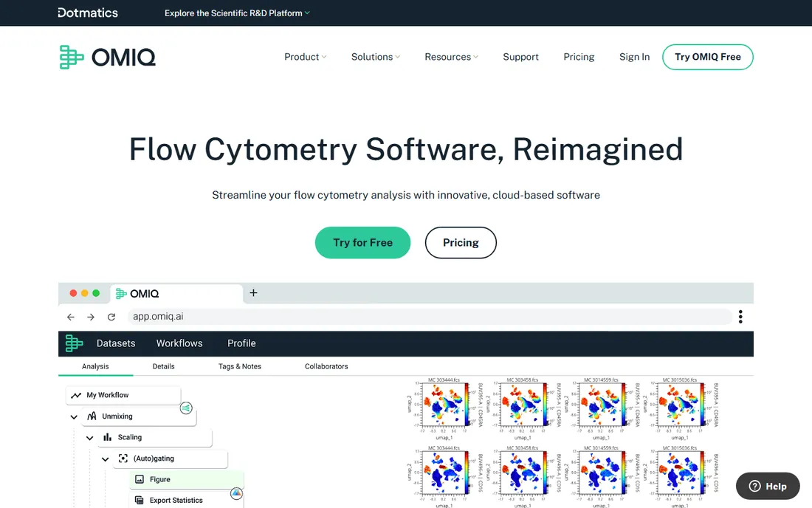812x508 pixels.
Task: Collapse the Scaling tree node chevron
Action: tap(89, 438)
